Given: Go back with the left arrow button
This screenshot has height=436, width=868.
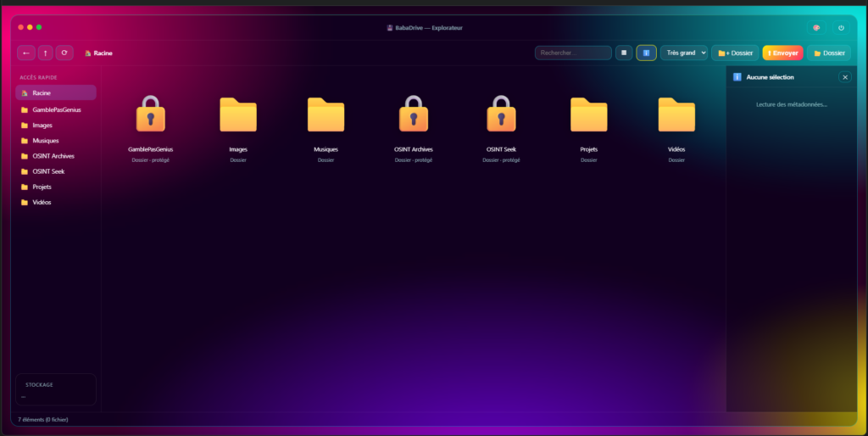Looking at the screenshot, I should [x=26, y=53].
